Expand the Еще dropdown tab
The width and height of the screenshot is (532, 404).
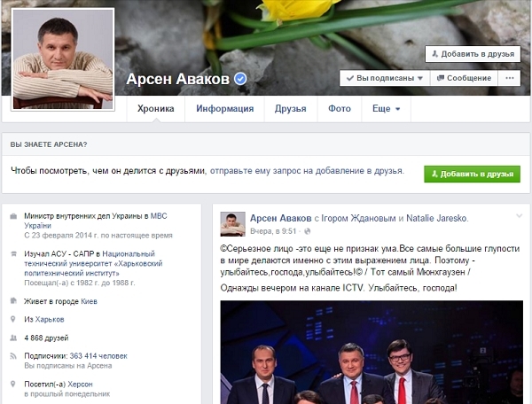click(x=386, y=108)
